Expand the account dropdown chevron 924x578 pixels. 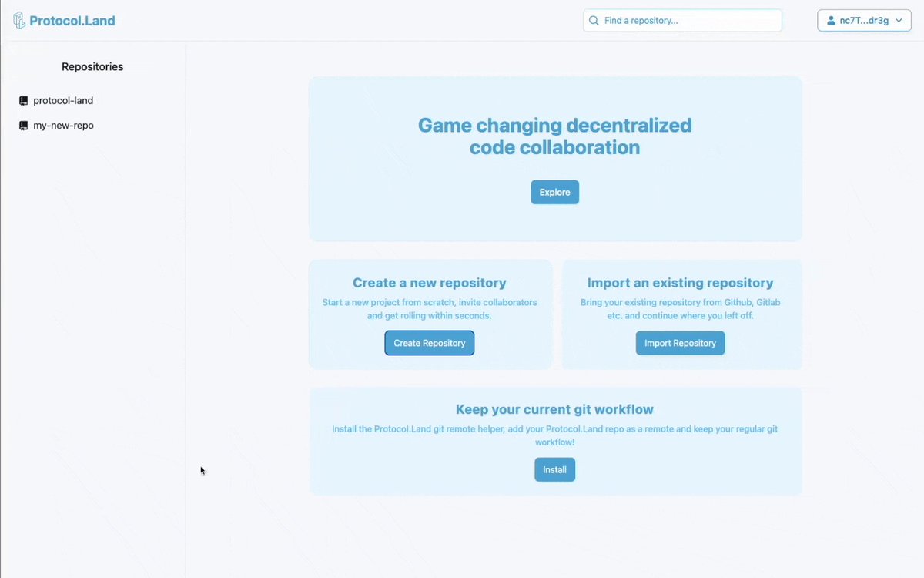(x=898, y=21)
